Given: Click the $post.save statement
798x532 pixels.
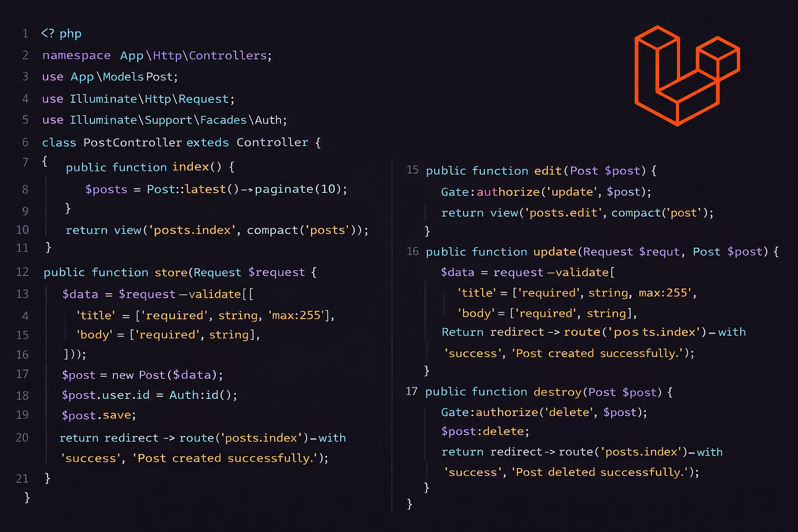Looking at the screenshot, I should pyautogui.click(x=99, y=416).
